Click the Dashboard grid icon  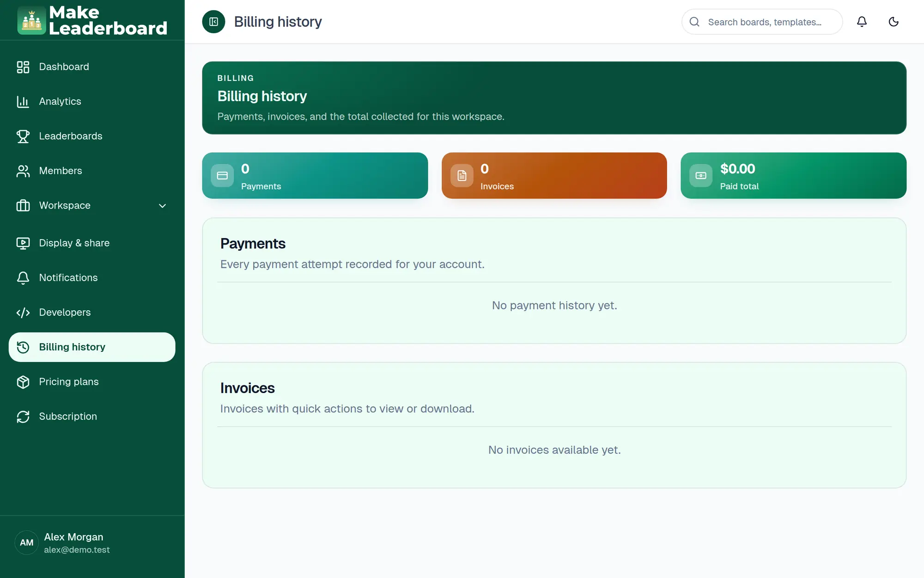point(23,67)
